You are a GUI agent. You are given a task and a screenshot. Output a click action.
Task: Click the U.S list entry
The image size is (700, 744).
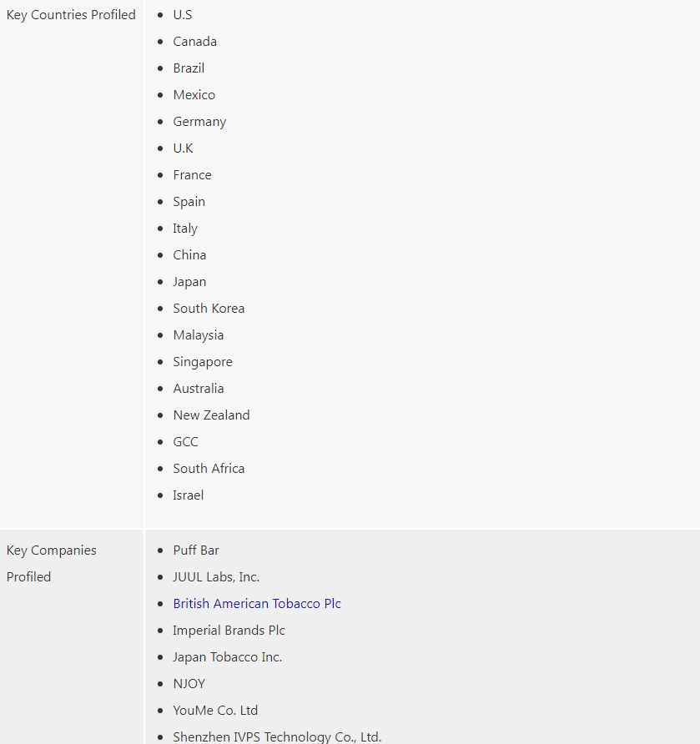pos(182,15)
